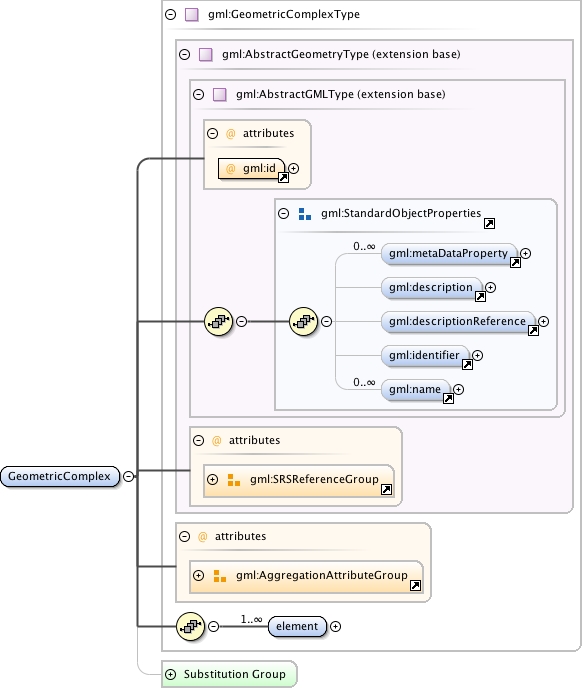Viewport: 583px width, 691px height.
Task: Follow reference arrow on gml:descriptionReference
Action: (533, 331)
